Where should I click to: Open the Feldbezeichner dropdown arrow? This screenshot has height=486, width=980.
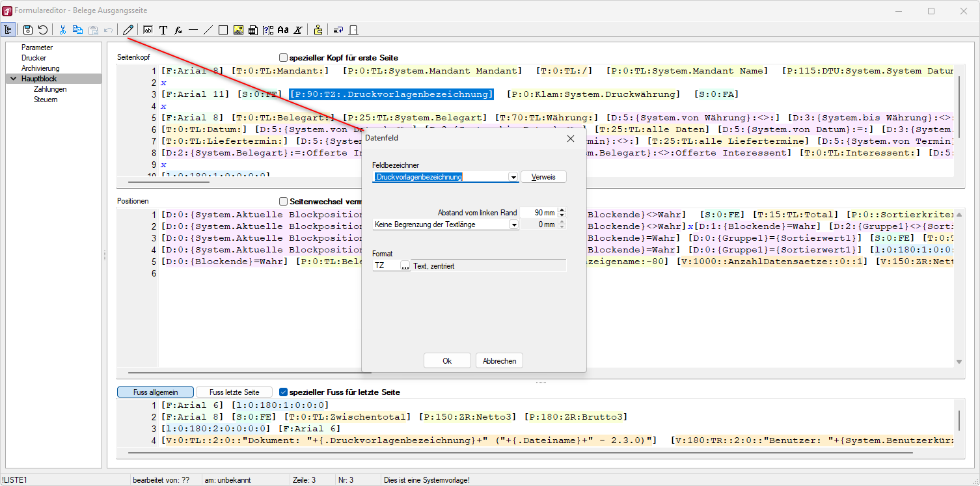pyautogui.click(x=513, y=177)
